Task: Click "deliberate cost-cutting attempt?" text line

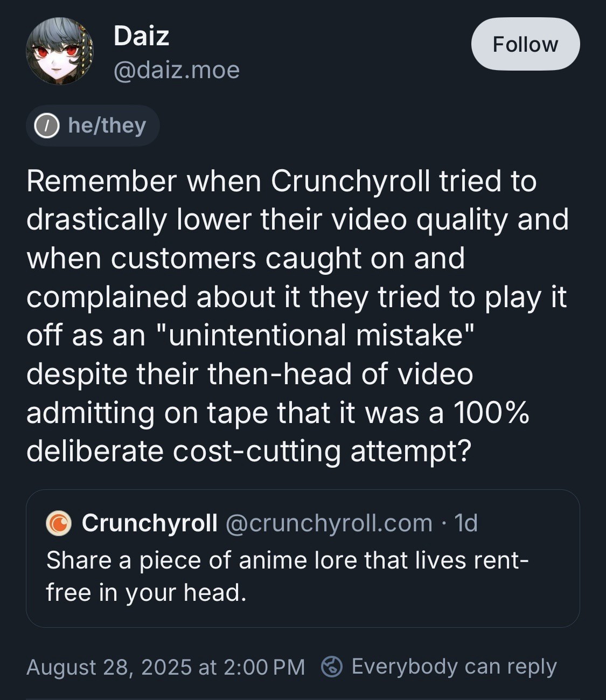Action: [248, 451]
